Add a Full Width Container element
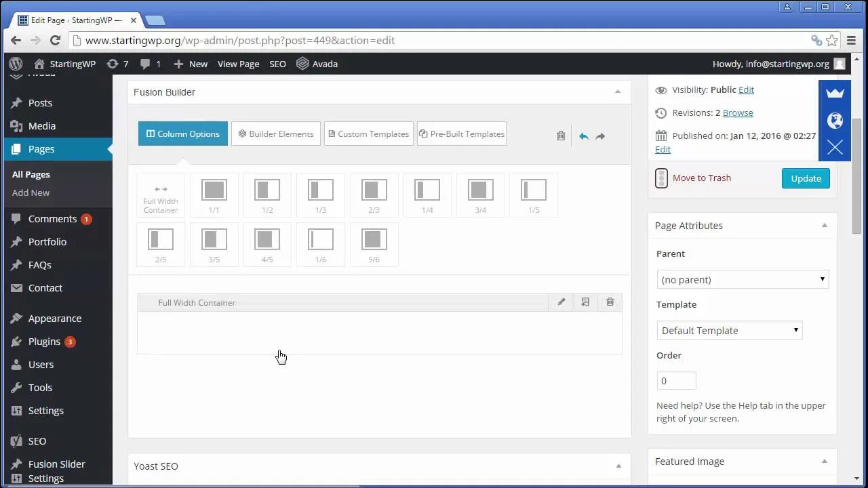 161,195
